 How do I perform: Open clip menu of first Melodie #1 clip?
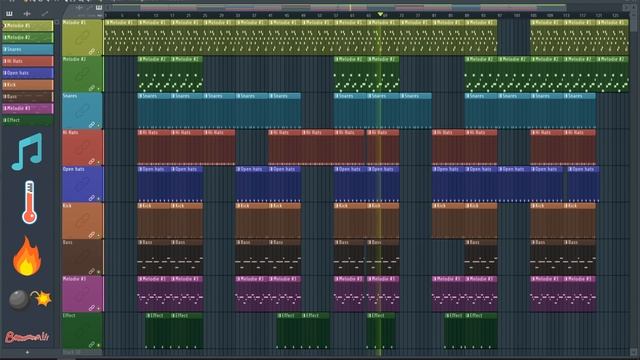click(107, 23)
